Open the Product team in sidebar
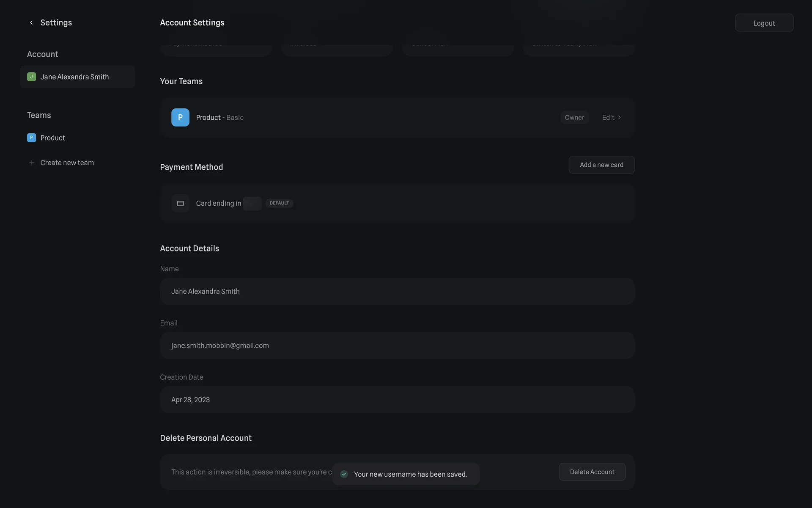Image resolution: width=812 pixels, height=508 pixels. coord(52,138)
